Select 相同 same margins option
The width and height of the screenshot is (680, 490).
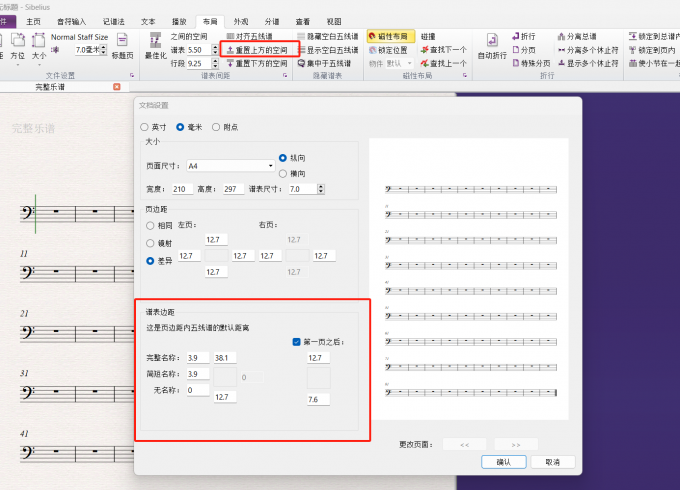pos(150,225)
